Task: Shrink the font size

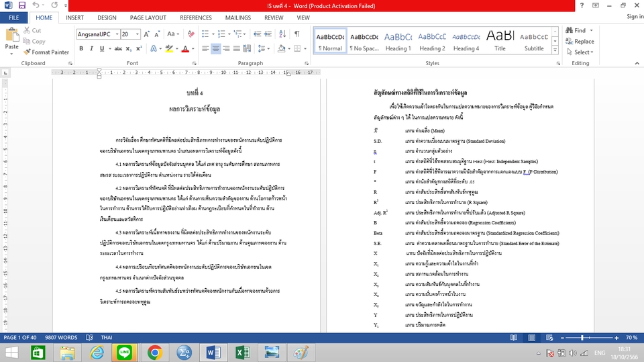Action: [x=158, y=34]
